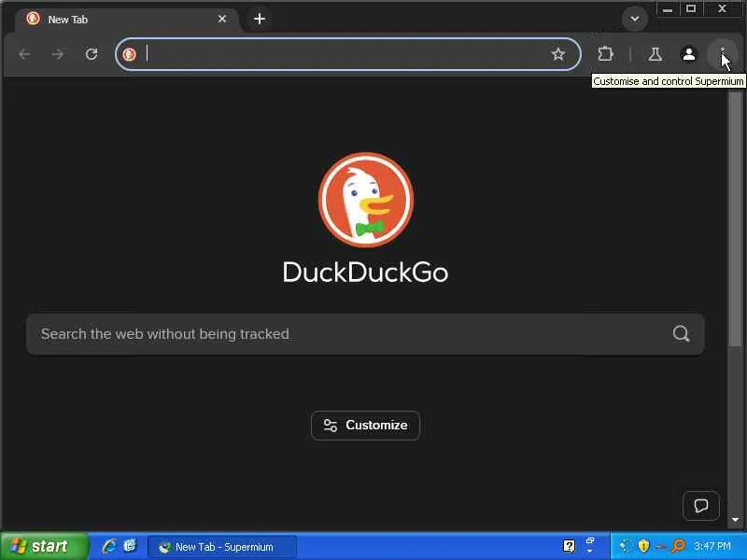Open Customise and control Supermium menu
Screen dimensions: 747x560
tap(723, 54)
